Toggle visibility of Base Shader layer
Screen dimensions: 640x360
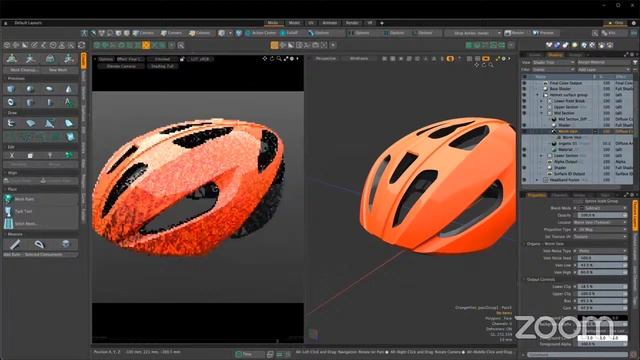(x=524, y=89)
